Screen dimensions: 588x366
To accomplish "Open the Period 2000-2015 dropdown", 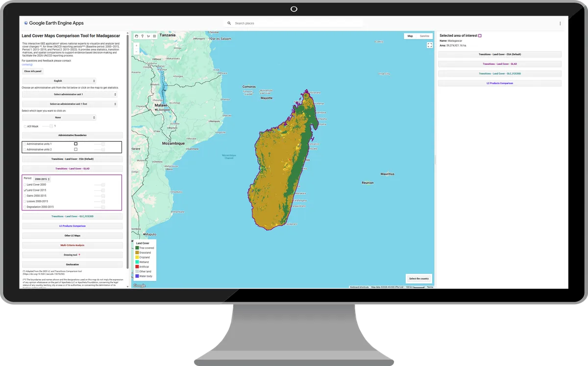I will point(42,179).
